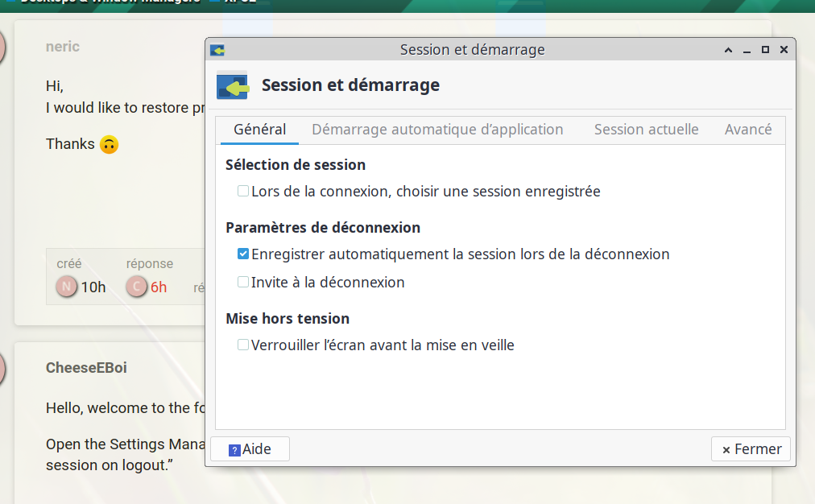Image resolution: width=815 pixels, height=504 pixels.
Task: Click the large Session et démarrage header icon
Action: pos(232,85)
